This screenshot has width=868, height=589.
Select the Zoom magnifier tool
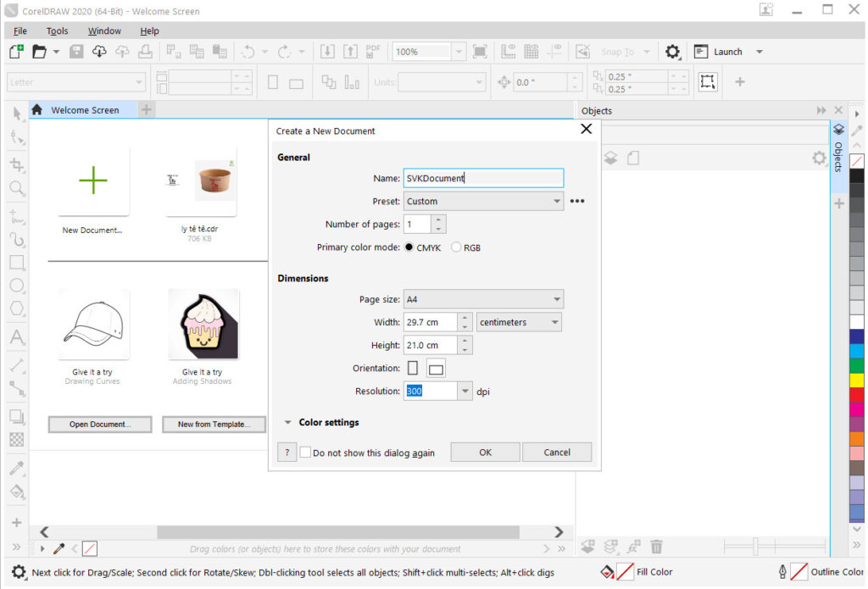(17, 188)
